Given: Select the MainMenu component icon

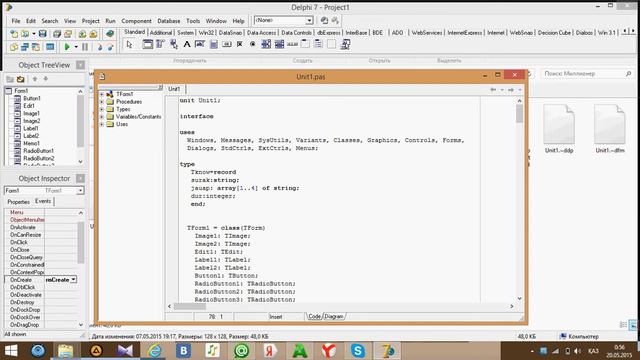Looking at the screenshot, I should 160,44.
